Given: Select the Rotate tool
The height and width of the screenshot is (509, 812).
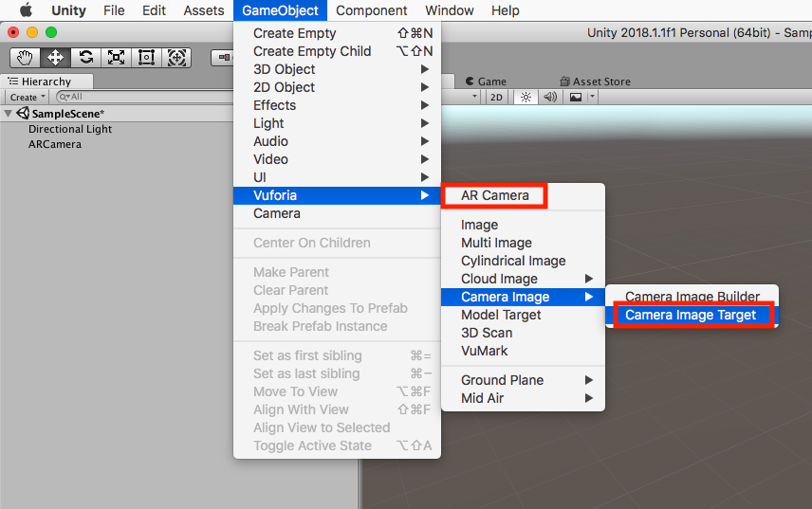Looking at the screenshot, I should [86, 57].
